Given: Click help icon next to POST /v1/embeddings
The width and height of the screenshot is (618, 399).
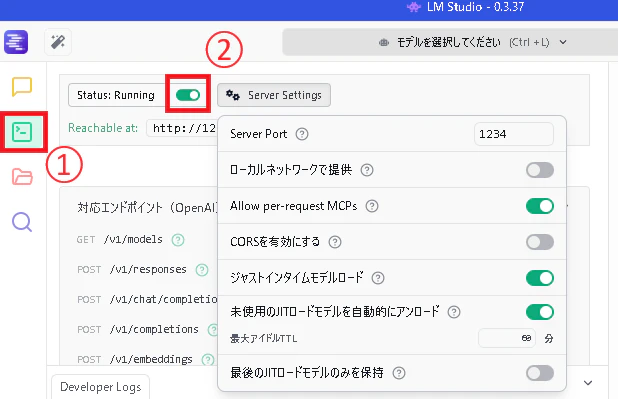Looking at the screenshot, I should coord(208,359).
